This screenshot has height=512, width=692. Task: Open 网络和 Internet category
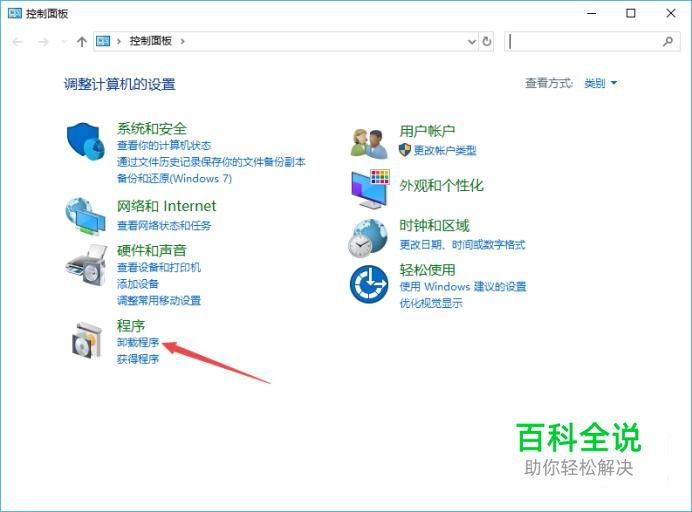[x=166, y=206]
